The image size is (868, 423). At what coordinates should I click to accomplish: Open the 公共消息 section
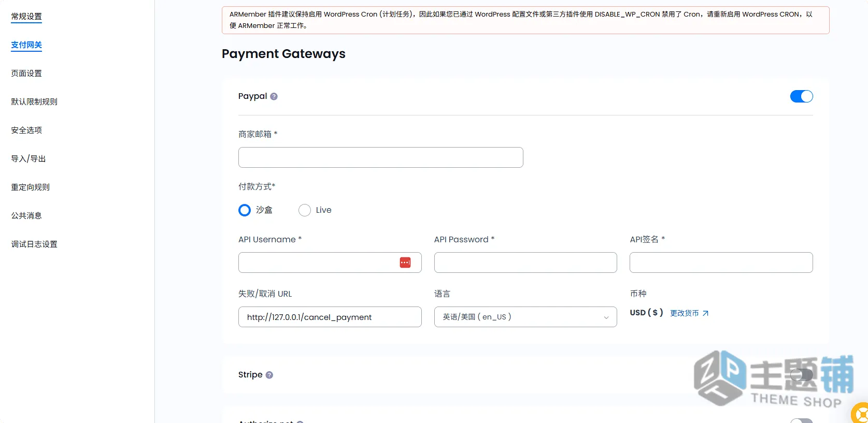pyautogui.click(x=26, y=216)
